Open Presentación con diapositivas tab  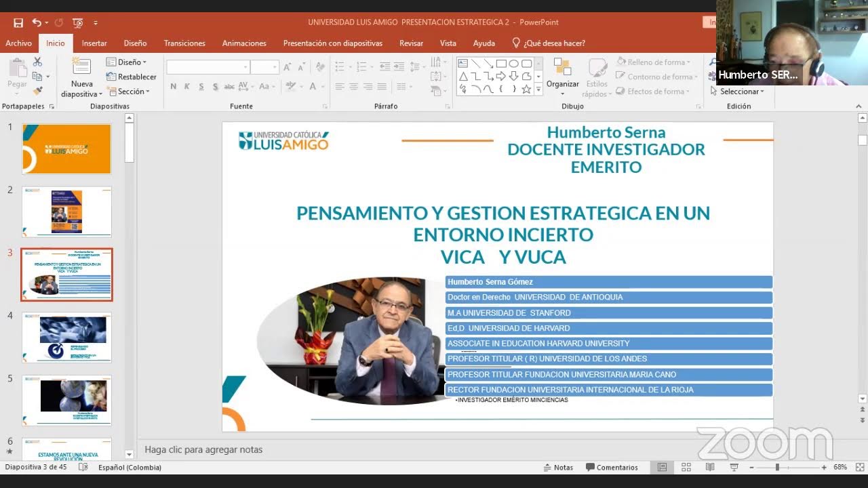[x=333, y=43]
